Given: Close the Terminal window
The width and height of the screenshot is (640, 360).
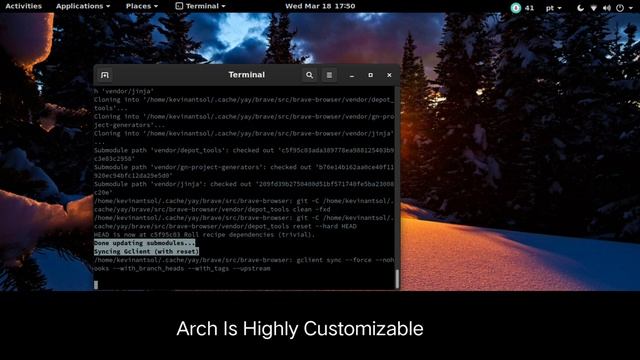Looking at the screenshot, I should [389, 75].
